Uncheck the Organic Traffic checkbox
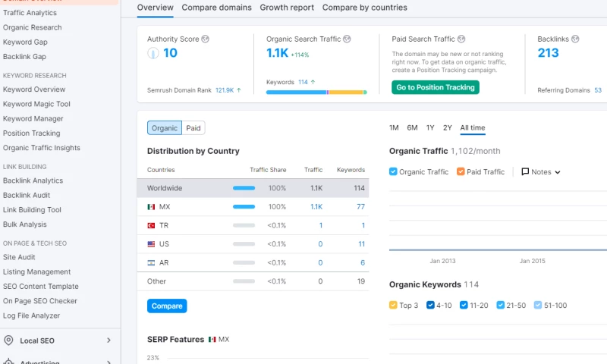 point(393,172)
